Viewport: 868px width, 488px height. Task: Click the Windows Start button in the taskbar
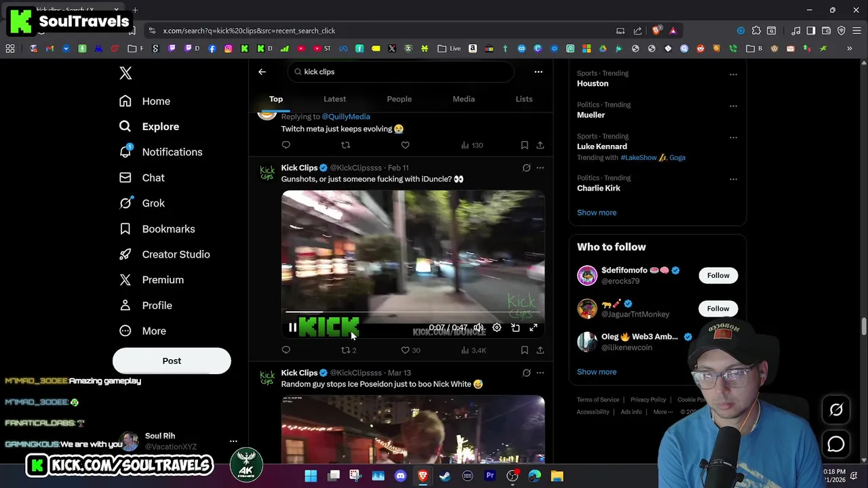pyautogui.click(x=311, y=476)
